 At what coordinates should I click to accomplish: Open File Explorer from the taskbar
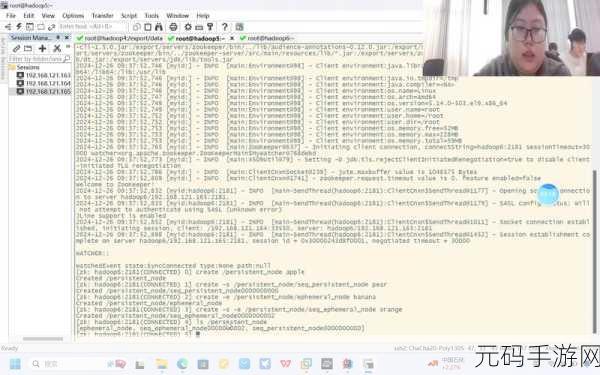161,364
